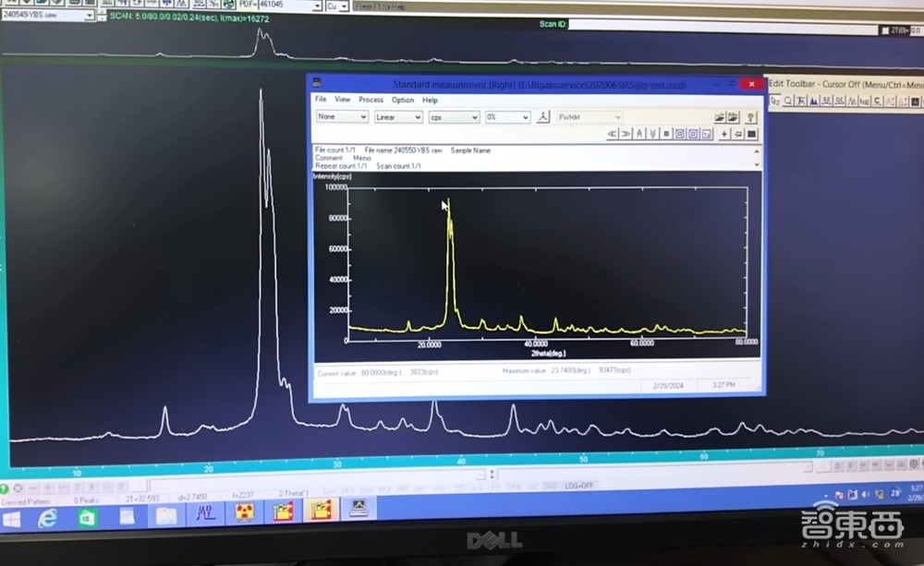
Task: Open Internet Explorer from the taskbar
Action: click(x=47, y=517)
